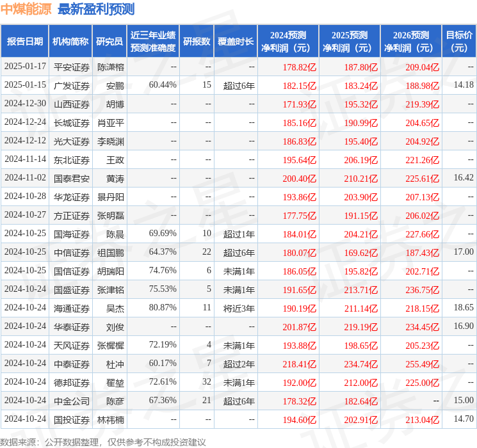Click report count 32 for 德邦证券
The image size is (477, 448).
click(207, 381)
